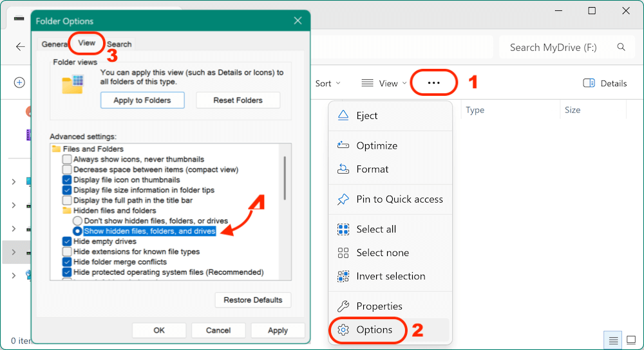Click the Select all grid icon
The image size is (644, 350).
pos(343,229)
